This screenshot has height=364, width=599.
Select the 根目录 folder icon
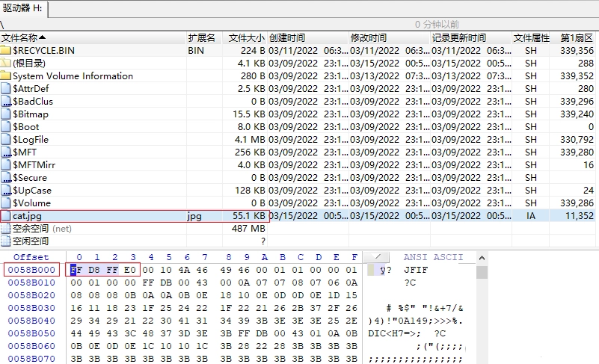pos(6,63)
